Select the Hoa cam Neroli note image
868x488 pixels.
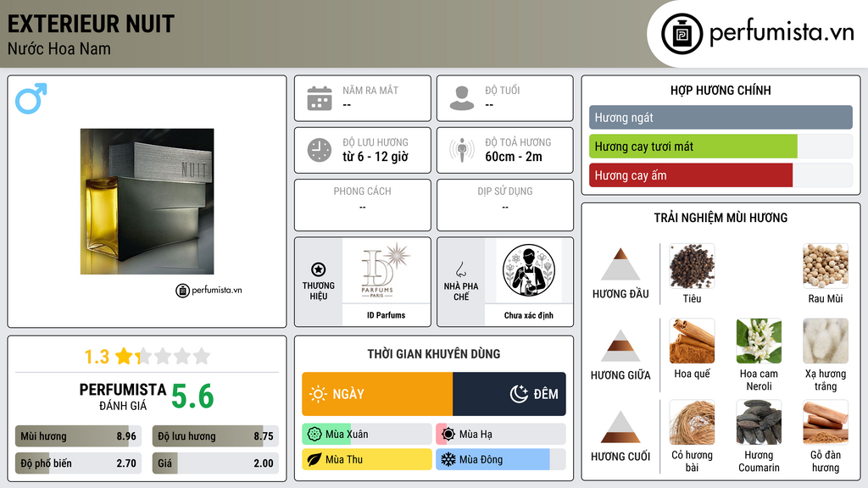[x=759, y=341]
